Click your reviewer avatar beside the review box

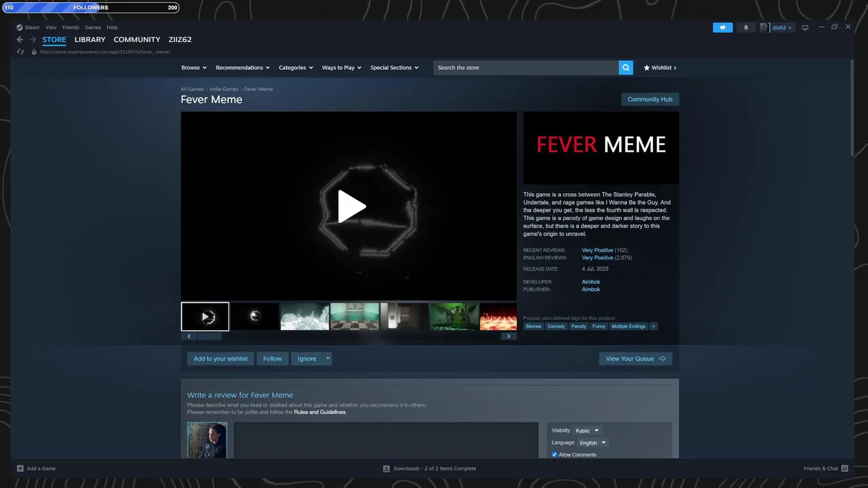(207, 440)
